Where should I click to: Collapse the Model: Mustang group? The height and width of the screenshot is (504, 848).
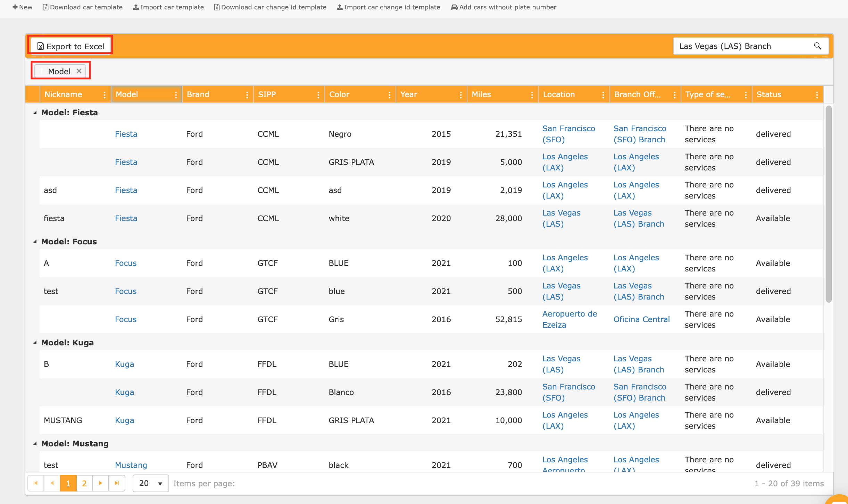tap(35, 444)
